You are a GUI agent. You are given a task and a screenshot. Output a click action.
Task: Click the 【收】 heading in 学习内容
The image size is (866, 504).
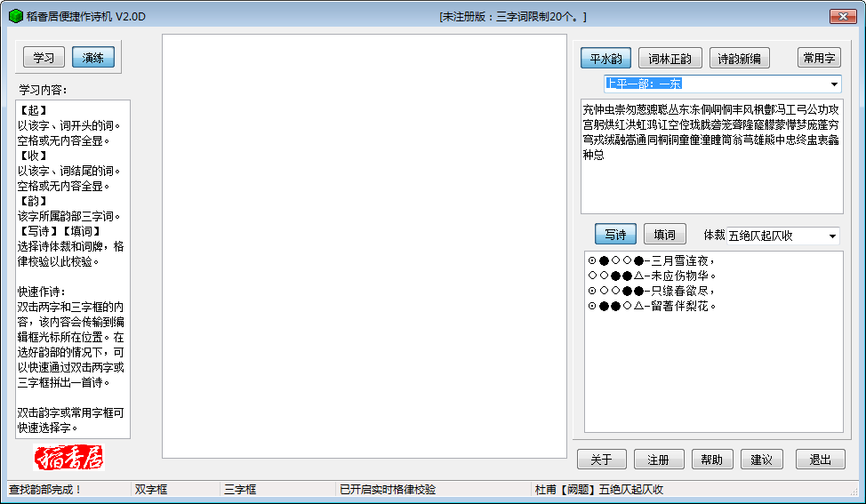tap(33, 156)
